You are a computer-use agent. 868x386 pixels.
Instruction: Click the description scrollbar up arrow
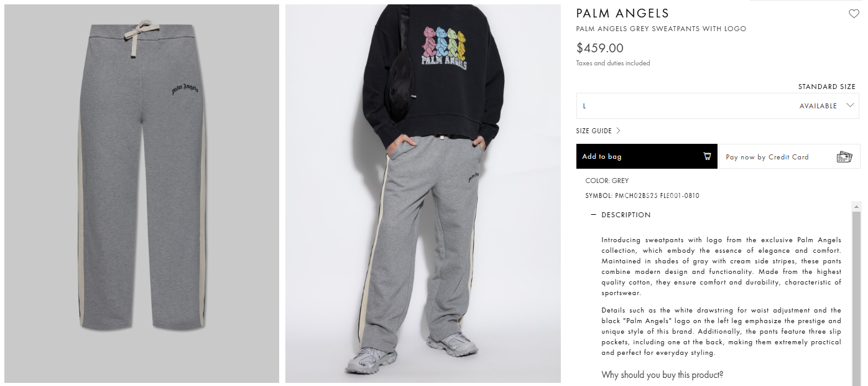pyautogui.click(x=856, y=206)
